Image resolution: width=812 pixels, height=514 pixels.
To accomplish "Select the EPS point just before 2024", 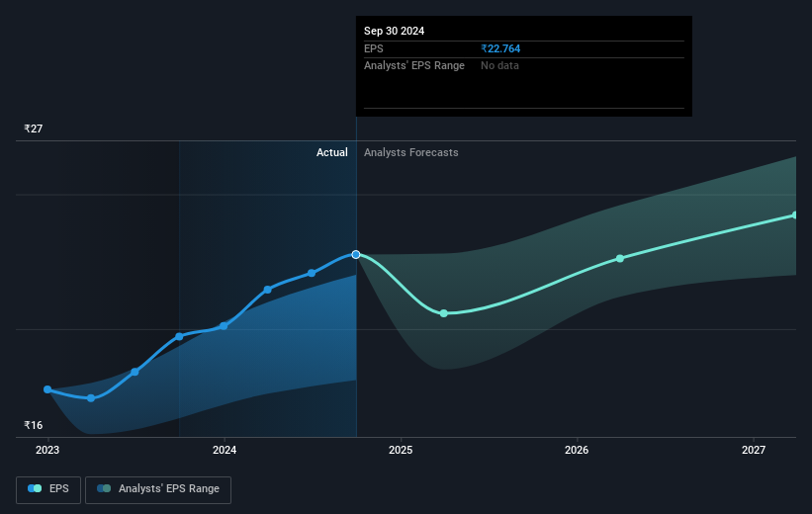I will coord(179,336).
